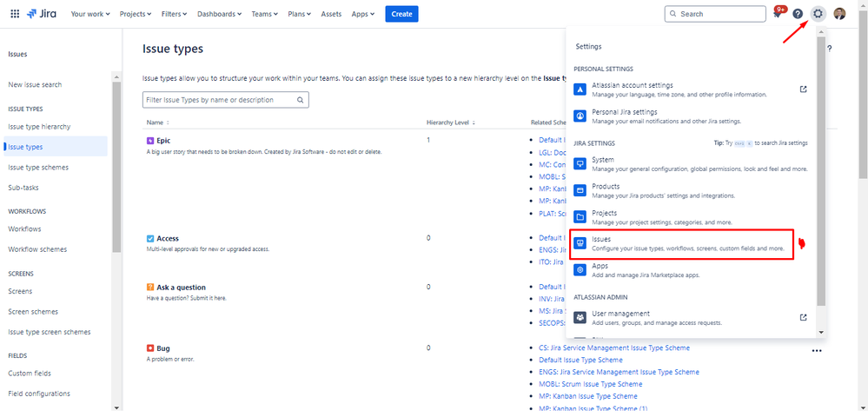Click the Issues settings icon
Viewport: 868px width, 417px height.
coord(580,243)
